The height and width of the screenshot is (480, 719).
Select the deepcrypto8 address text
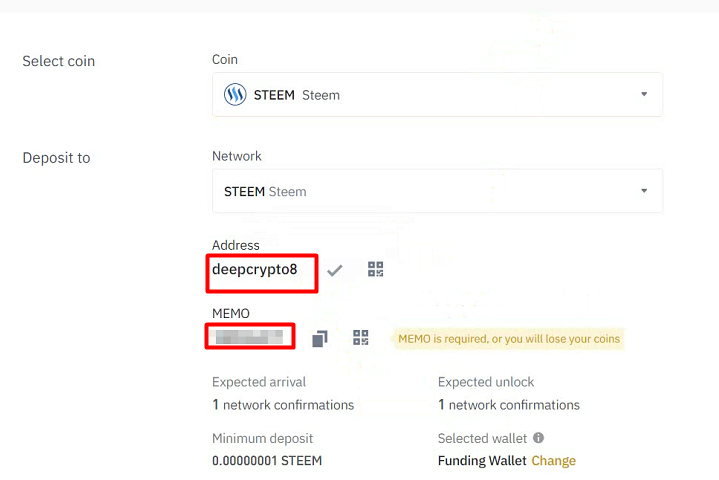[254, 269]
